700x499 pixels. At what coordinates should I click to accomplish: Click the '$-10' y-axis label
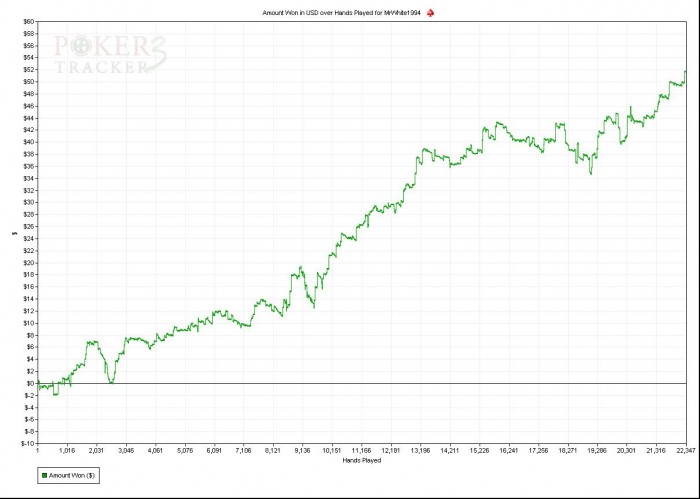click(x=28, y=443)
